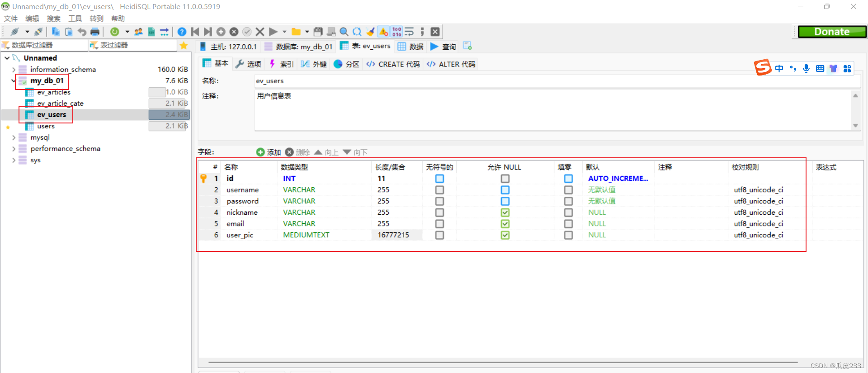Click the disconnect plug icon

38,32
